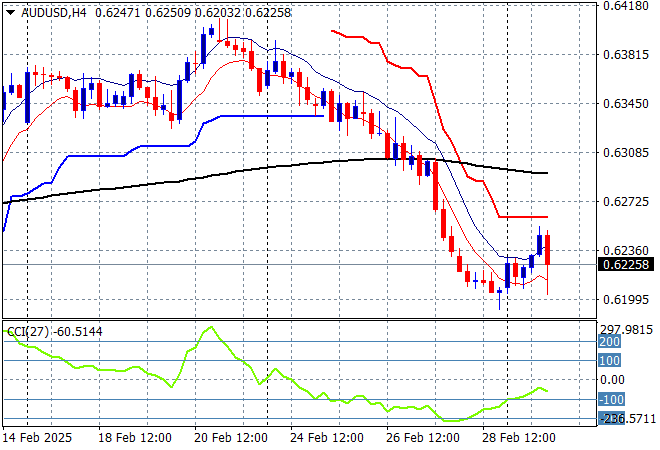The width and height of the screenshot is (660, 450).
Task: Click the CCI 200 level label
Action: click(610, 341)
